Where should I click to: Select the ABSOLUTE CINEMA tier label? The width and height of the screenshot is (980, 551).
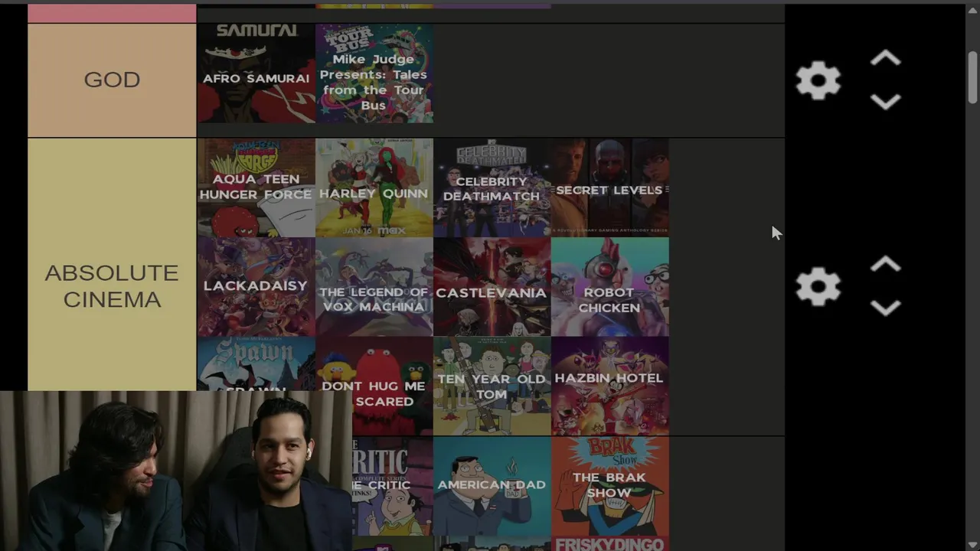coord(112,285)
